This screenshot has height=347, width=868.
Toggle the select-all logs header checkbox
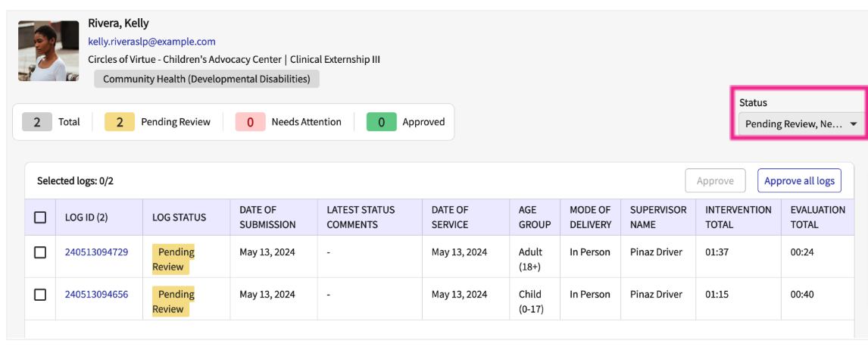[40, 217]
